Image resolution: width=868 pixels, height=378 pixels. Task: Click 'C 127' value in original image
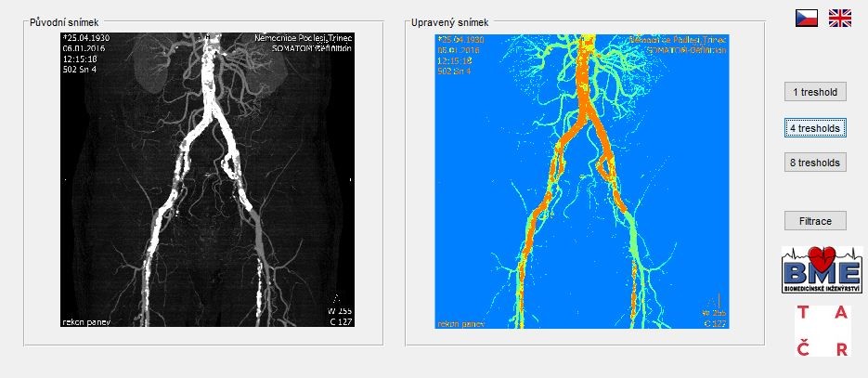coord(341,321)
